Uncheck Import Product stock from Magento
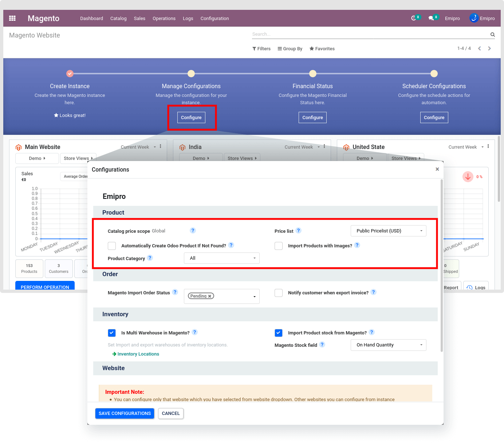This screenshot has width=504, height=443. pos(279,333)
